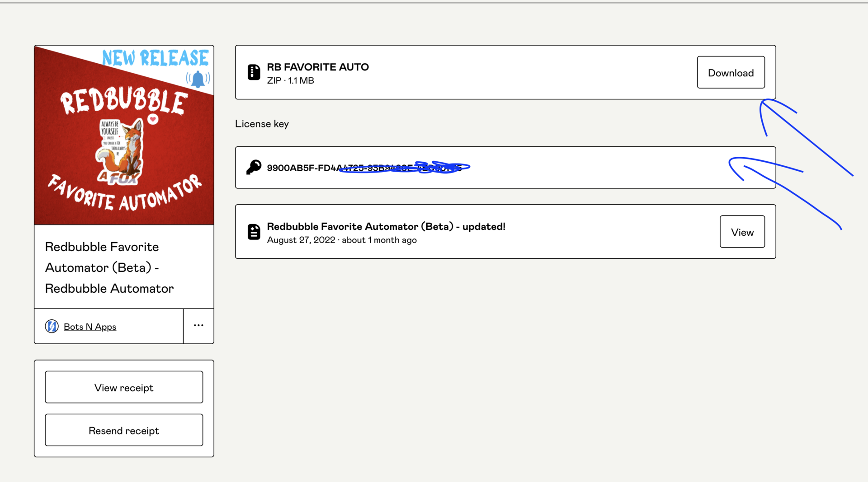This screenshot has height=482, width=868.
Task: Click the NEW RELEASE banner text
Action: coord(155,58)
